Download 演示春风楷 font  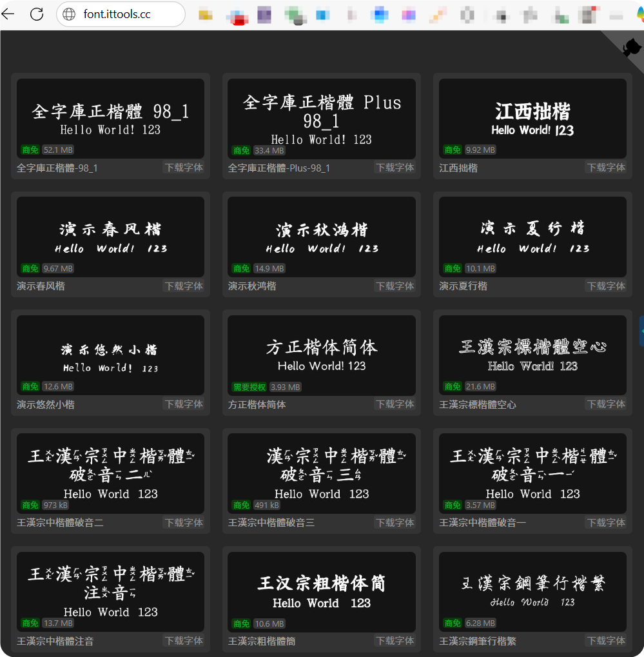click(184, 286)
